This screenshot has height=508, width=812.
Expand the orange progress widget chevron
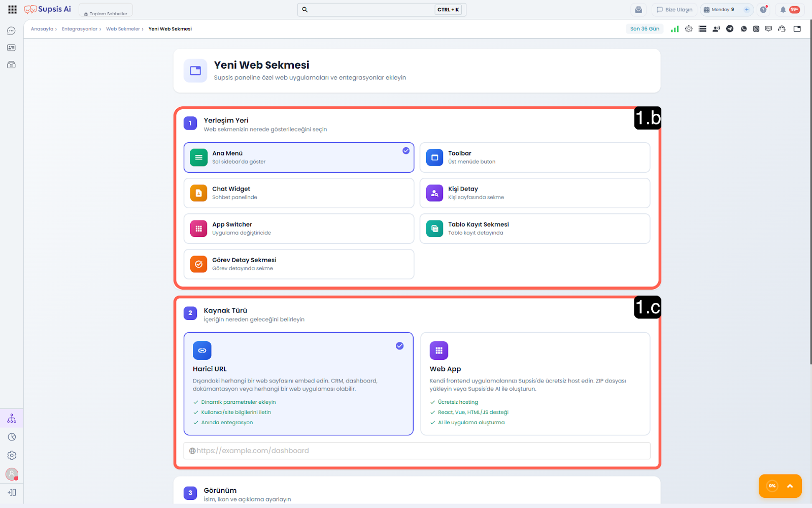(790, 486)
